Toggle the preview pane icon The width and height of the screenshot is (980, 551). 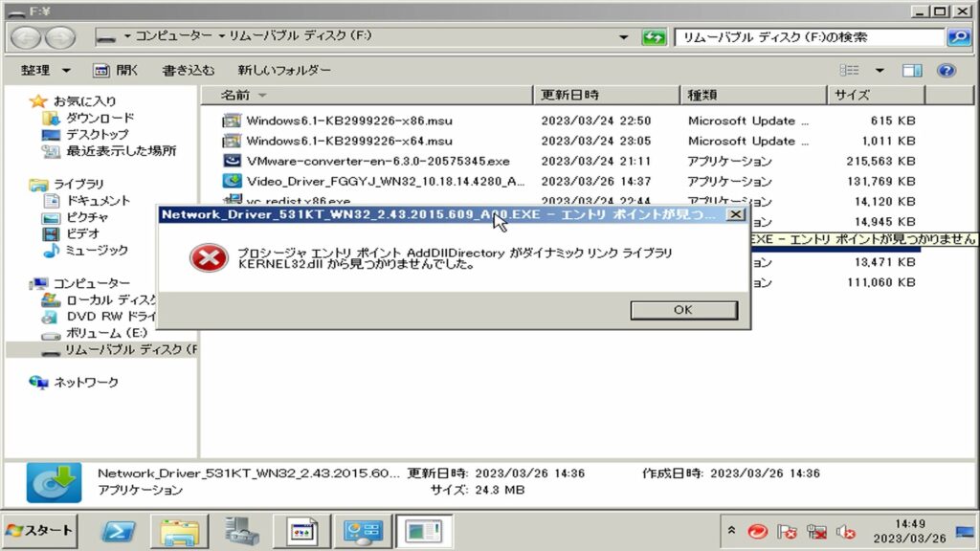click(x=912, y=71)
